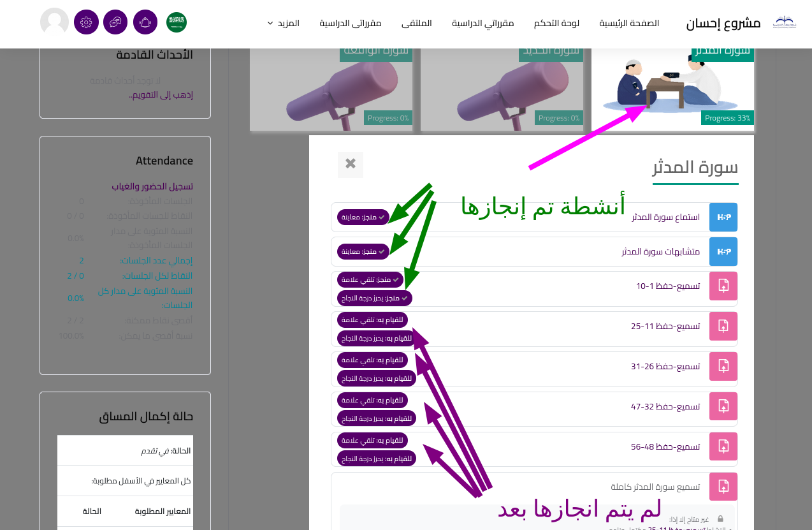The width and height of the screenshot is (812, 530).
Task: Open the user profile avatar
Action: (x=54, y=22)
